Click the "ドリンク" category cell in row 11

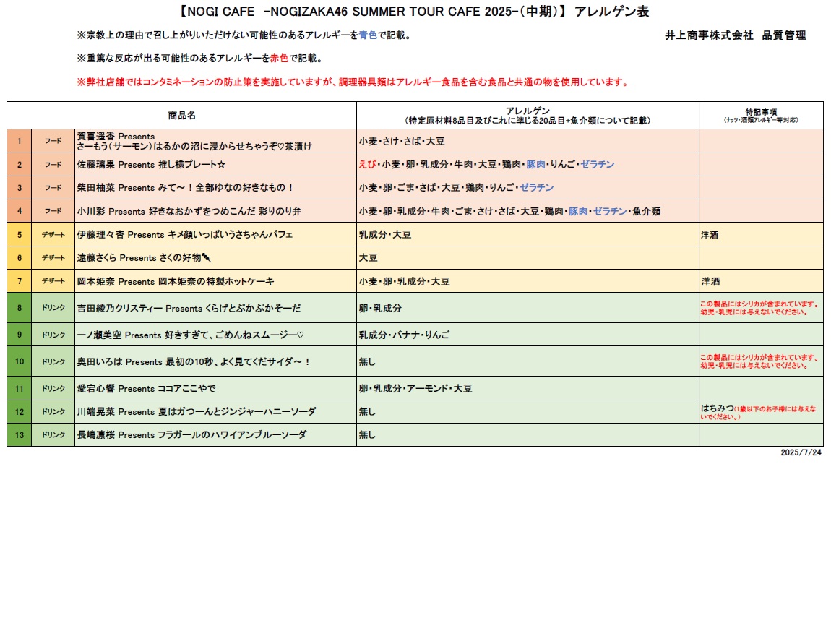tap(53, 389)
